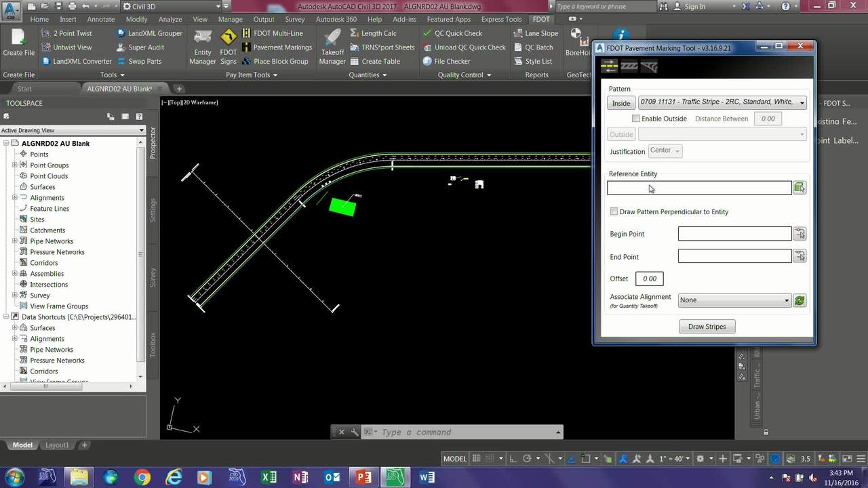Switch to the Layout1 tab
This screenshot has width=868, height=488.
pyautogui.click(x=57, y=445)
